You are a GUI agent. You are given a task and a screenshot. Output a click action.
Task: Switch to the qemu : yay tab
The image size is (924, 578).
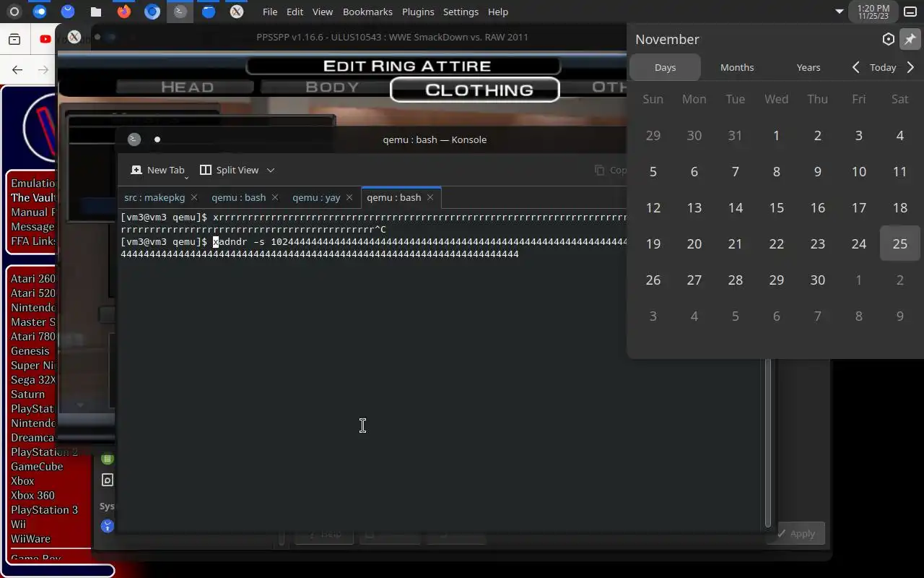[316, 197]
